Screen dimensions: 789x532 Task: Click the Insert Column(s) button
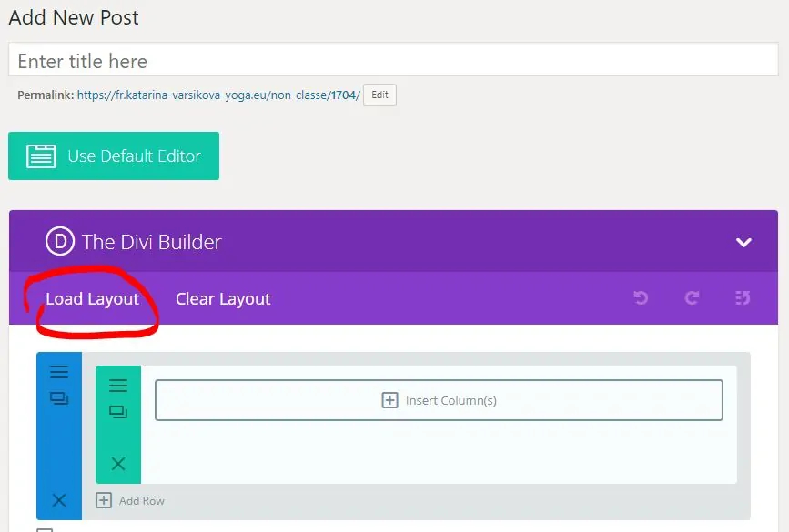click(439, 400)
